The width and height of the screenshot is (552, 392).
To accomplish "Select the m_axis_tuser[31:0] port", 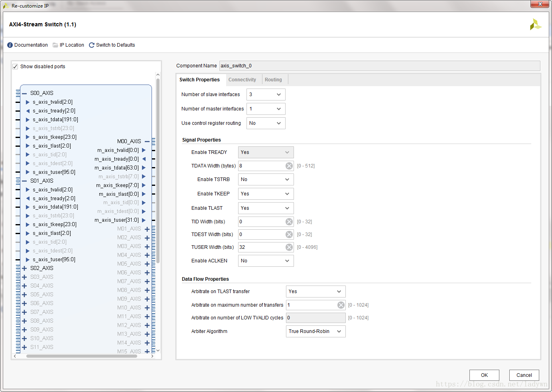I will (x=116, y=220).
